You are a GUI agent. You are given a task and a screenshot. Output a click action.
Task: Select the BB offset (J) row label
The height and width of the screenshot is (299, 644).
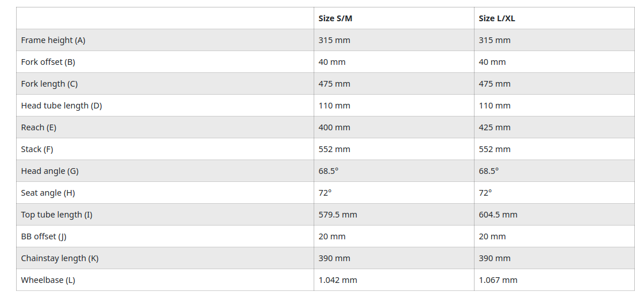[x=44, y=236]
